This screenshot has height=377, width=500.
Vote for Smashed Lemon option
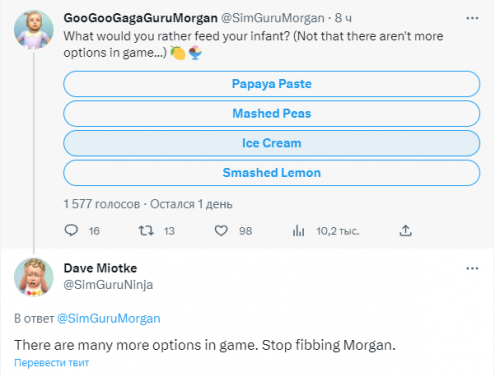272,173
